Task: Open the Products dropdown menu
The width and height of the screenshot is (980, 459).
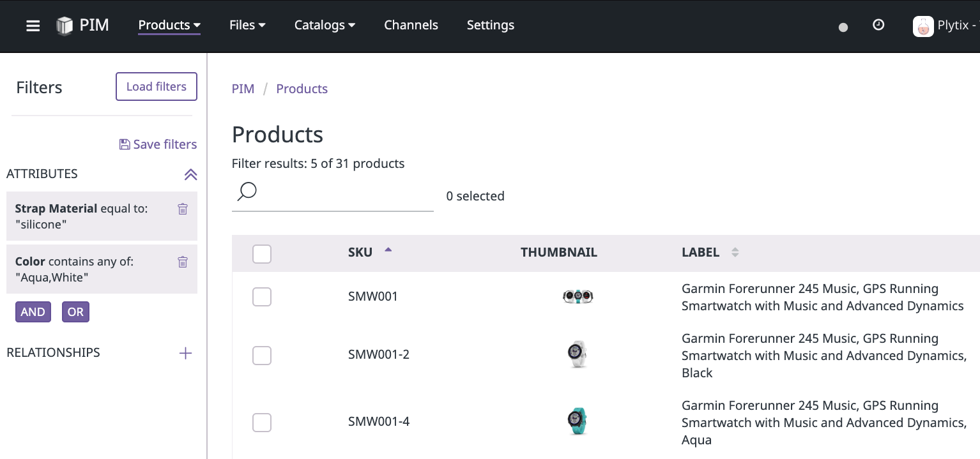Action: click(169, 26)
